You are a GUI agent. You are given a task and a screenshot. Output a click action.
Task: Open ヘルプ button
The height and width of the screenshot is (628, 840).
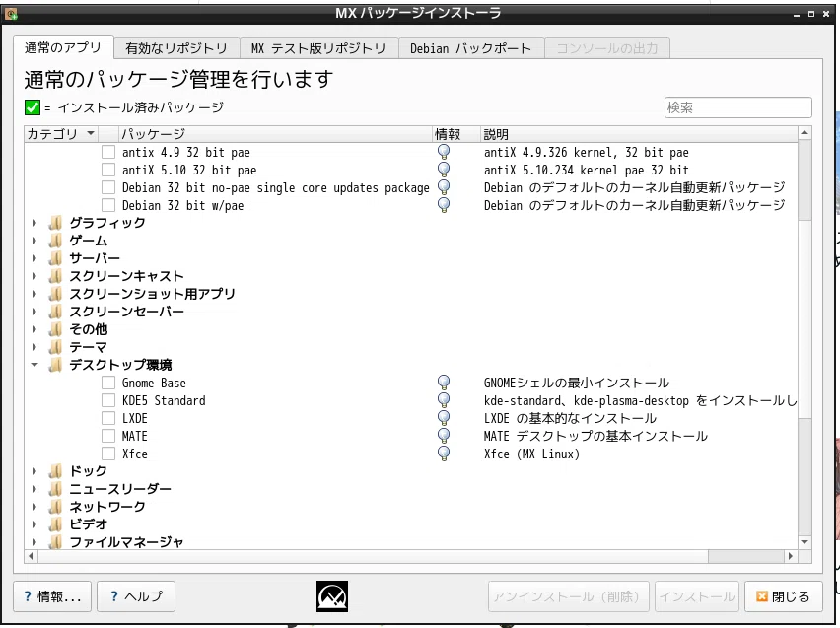click(136, 596)
